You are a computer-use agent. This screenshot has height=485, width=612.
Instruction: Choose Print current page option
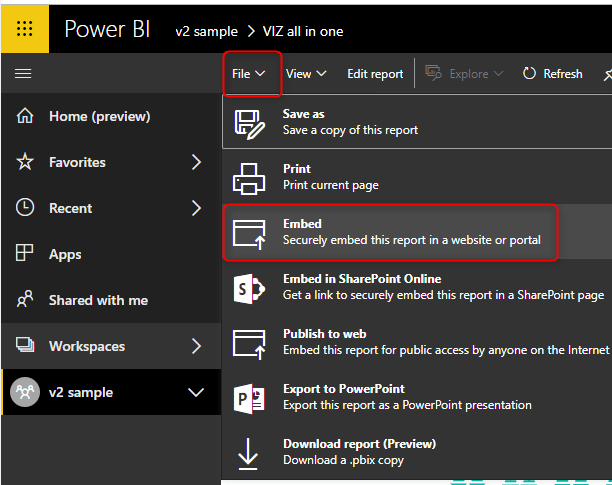tap(417, 177)
